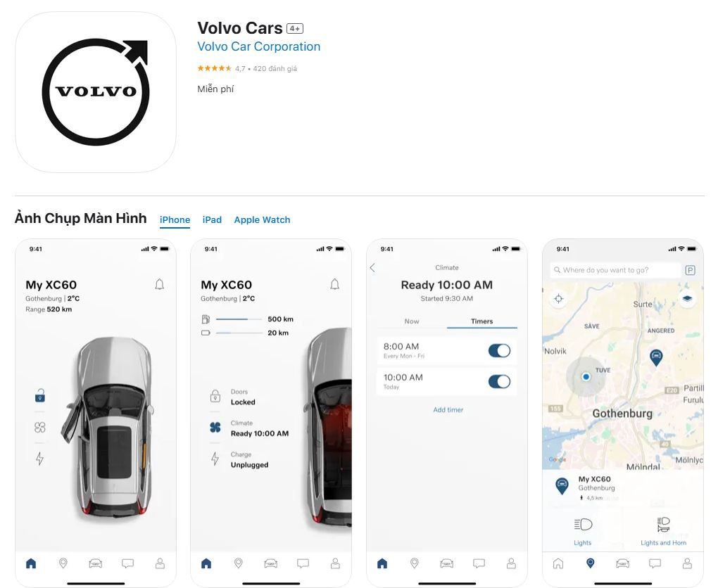This screenshot has height=588, width=718.
Task: Go back using the Climate screen chevron
Action: (x=372, y=268)
